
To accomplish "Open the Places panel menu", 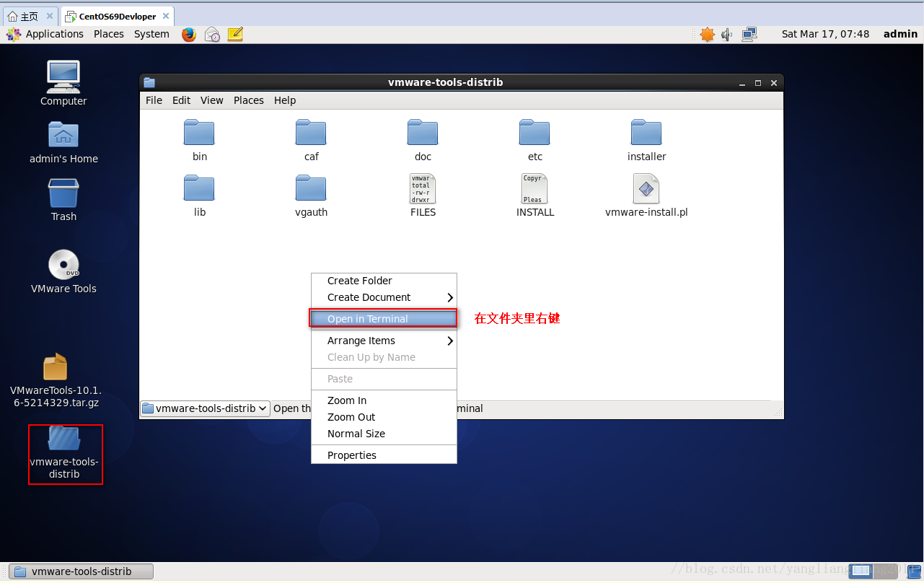I will 109,34.
